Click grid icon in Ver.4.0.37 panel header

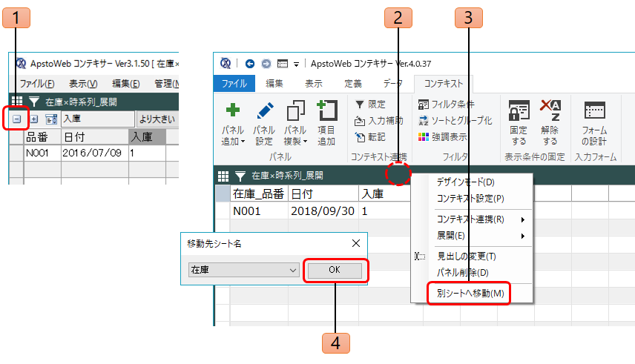pos(223,176)
